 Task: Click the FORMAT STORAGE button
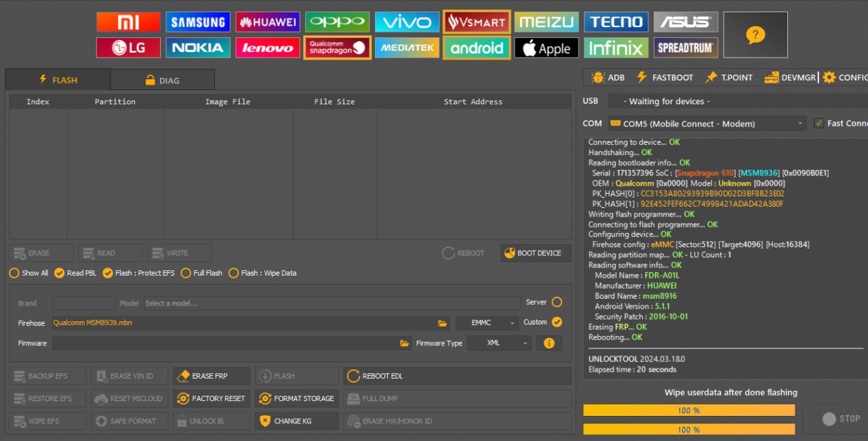point(296,398)
